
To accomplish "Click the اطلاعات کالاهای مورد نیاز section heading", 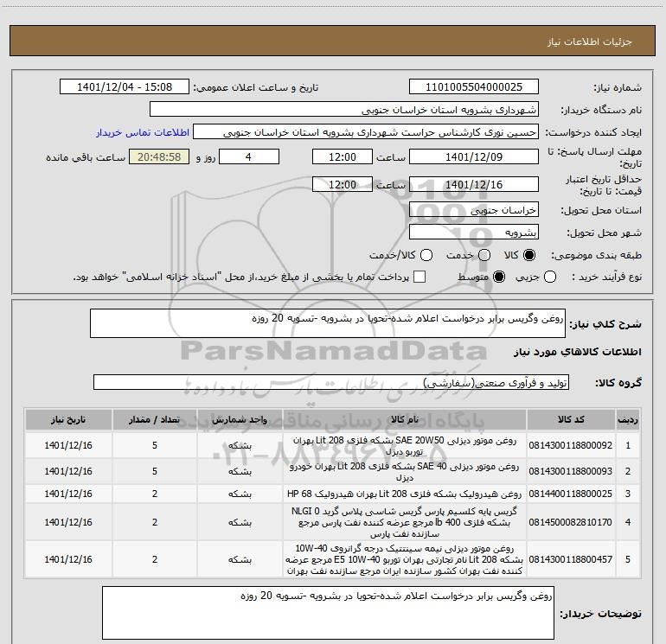I will pyautogui.click(x=578, y=352).
